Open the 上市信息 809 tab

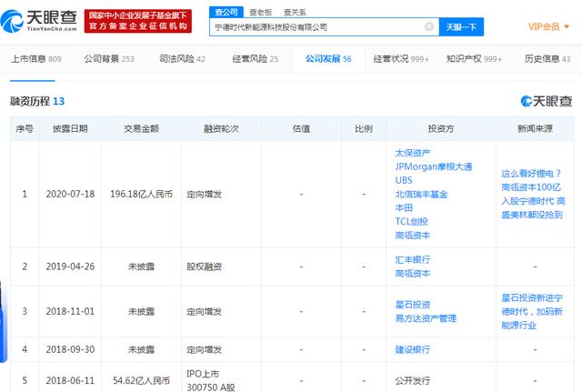click(x=36, y=58)
